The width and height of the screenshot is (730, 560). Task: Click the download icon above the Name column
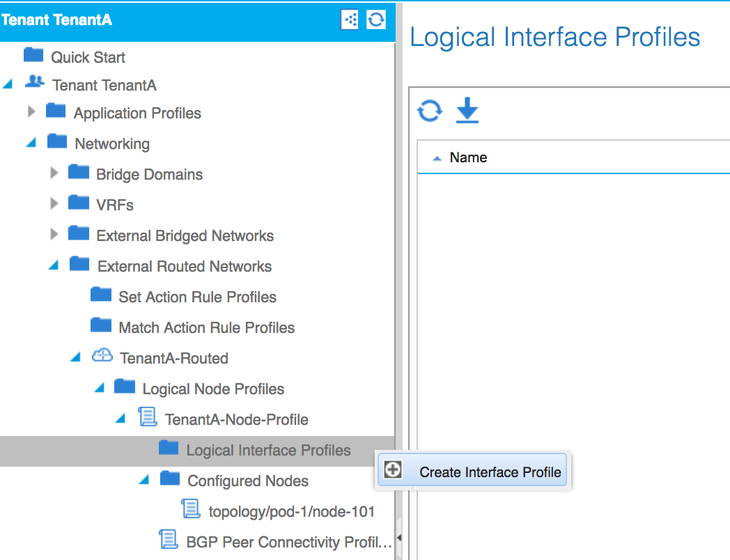pyautogui.click(x=467, y=110)
